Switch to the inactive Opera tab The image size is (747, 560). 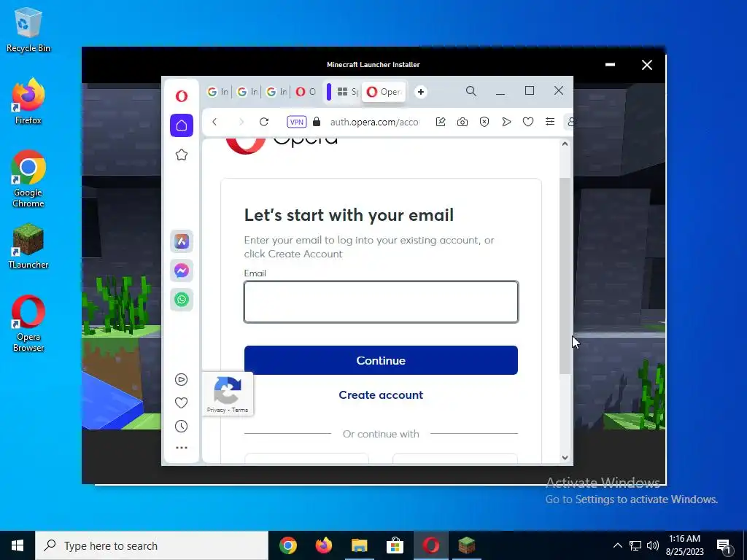point(306,91)
